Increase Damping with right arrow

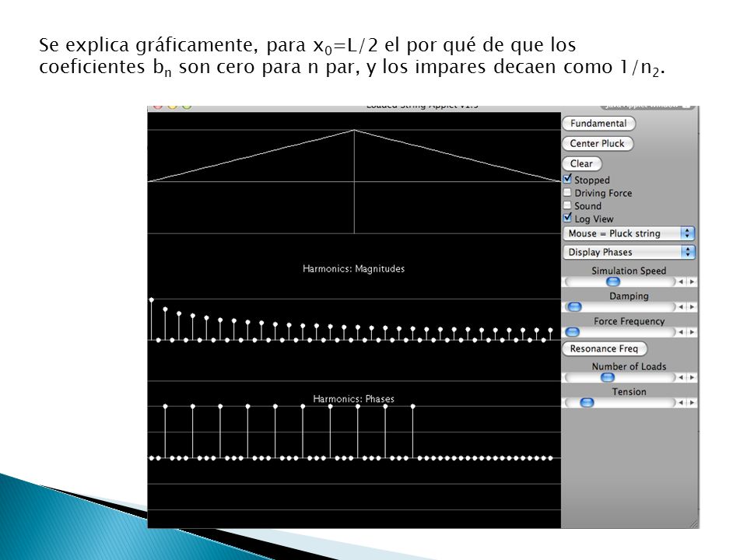point(692,307)
